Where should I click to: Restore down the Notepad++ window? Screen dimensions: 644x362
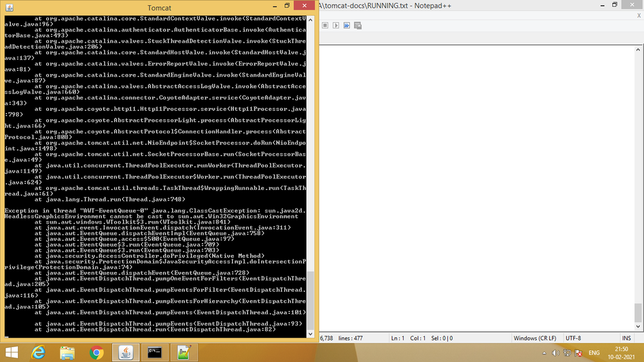point(614,5)
